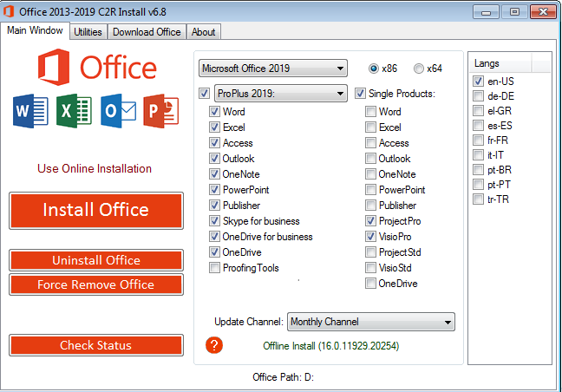Screen dimensions: 562x392
Task: Uncheck OneNote under ProPlus 2019
Action: (214, 174)
